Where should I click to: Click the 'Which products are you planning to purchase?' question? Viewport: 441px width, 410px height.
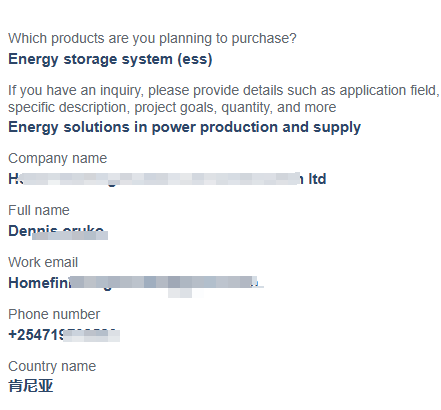click(x=152, y=39)
